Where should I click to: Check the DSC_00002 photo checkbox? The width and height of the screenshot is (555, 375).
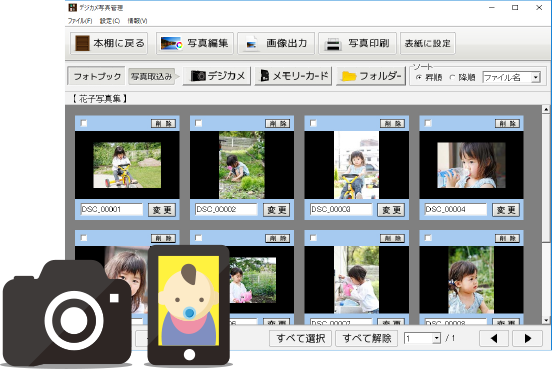click(x=199, y=123)
